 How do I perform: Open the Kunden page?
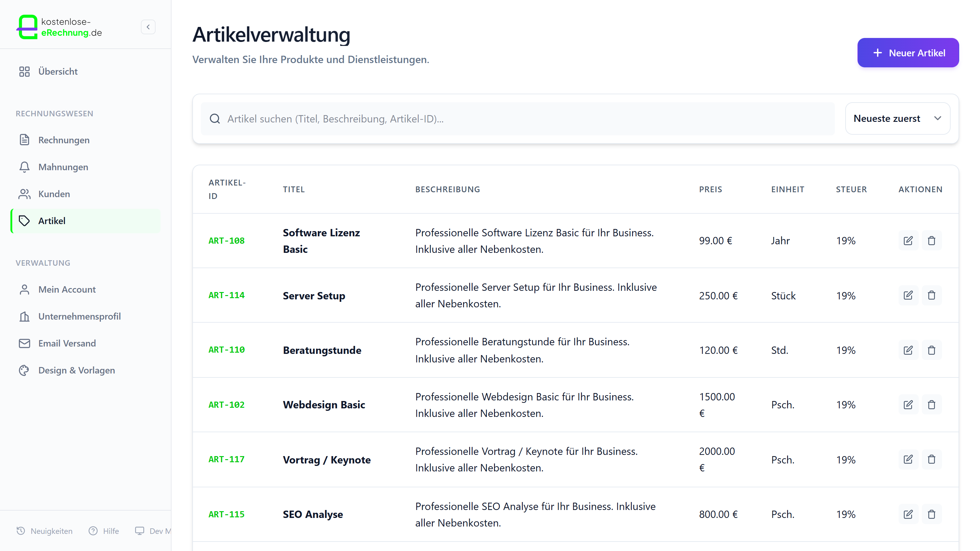pos(54,194)
